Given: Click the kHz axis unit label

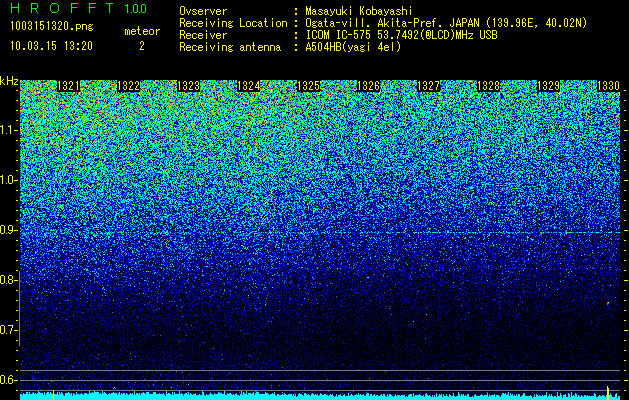Looking at the screenshot, I should coord(9,81).
